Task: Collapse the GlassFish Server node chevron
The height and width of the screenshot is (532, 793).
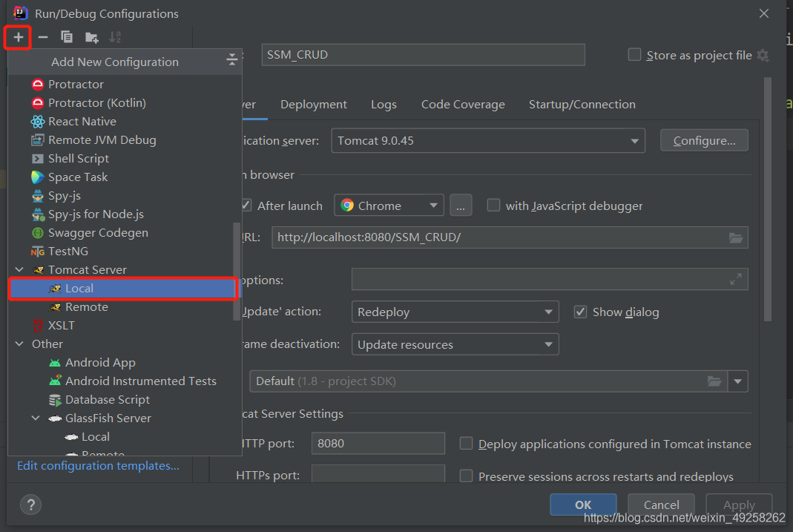Action: pyautogui.click(x=36, y=418)
